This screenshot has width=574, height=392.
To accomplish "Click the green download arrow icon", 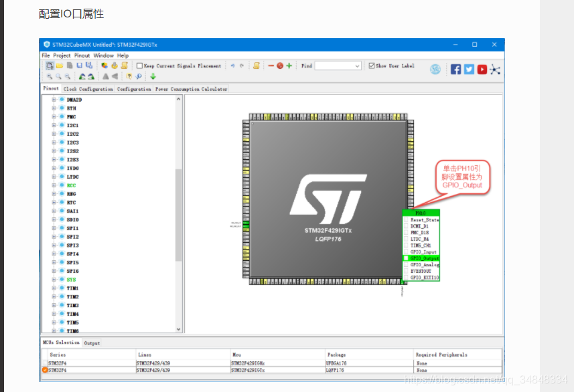I will tap(153, 76).
